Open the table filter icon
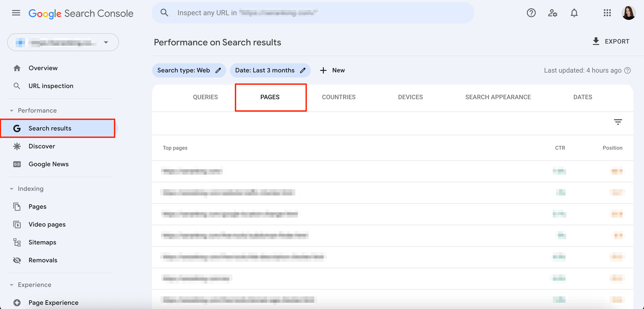 point(618,122)
